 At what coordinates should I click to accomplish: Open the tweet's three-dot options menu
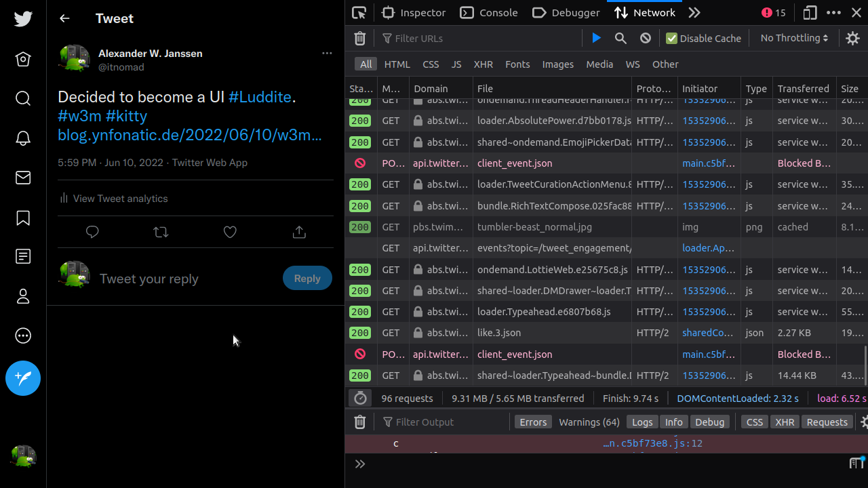[x=327, y=53]
